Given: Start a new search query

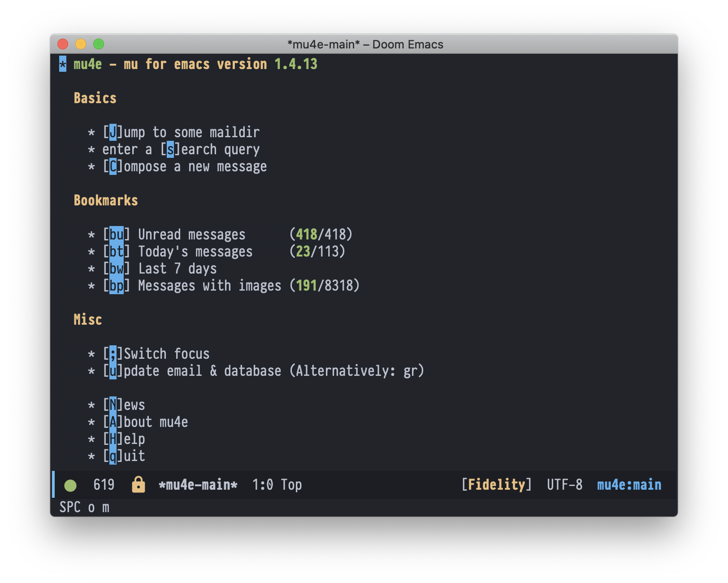Looking at the screenshot, I should click(169, 149).
